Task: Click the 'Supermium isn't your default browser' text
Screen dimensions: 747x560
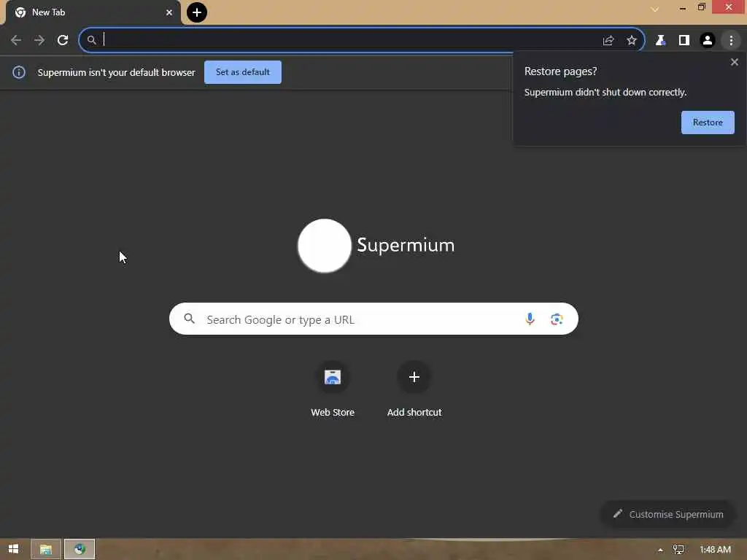Action: pyautogui.click(x=116, y=72)
